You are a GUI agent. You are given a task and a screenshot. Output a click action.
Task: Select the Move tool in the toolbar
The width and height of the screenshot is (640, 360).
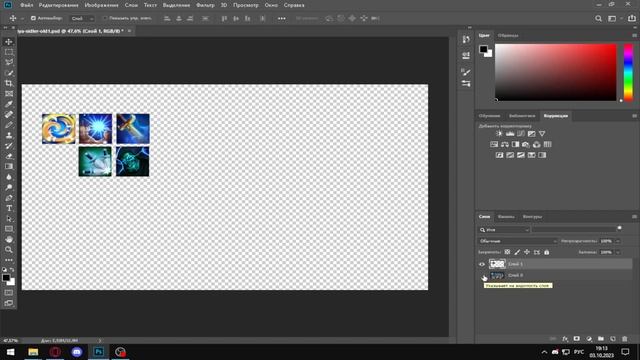point(9,42)
